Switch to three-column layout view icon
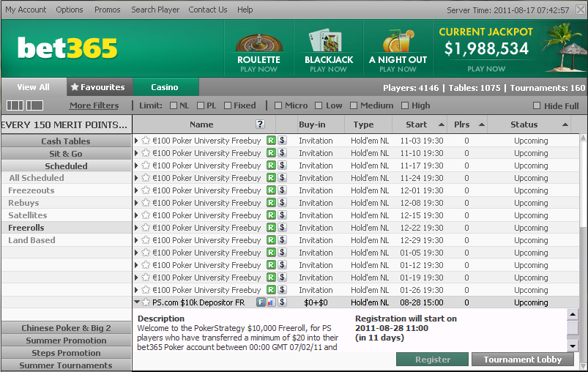The image size is (588, 372). (15, 105)
